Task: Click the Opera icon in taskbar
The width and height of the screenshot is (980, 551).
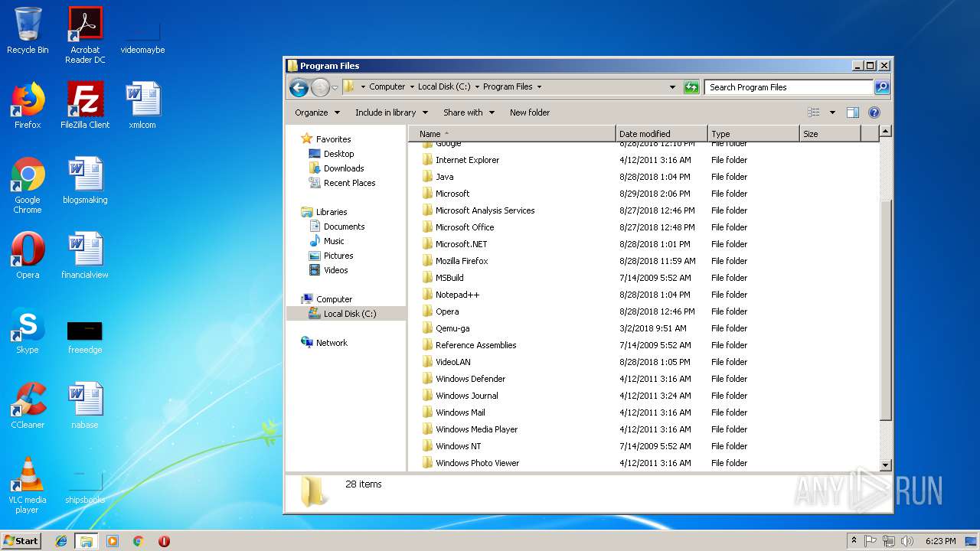Action: (x=164, y=541)
